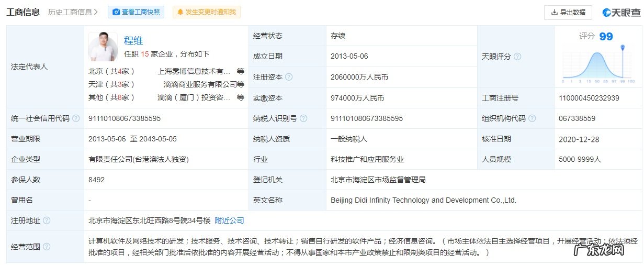Select address 北京市海淀区东北旺西路8号院34号楼

click(x=150, y=220)
